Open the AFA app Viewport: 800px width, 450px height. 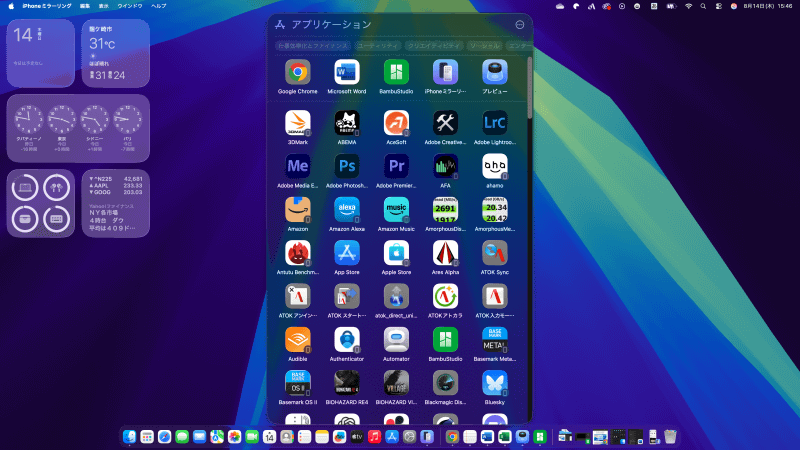click(445, 166)
